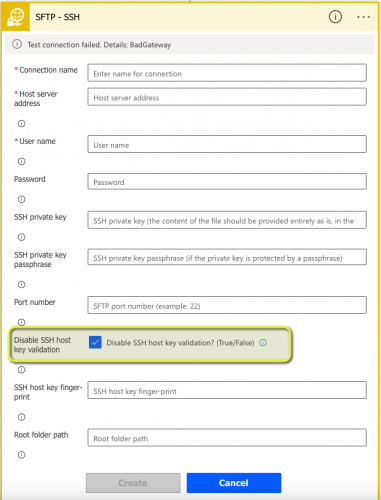Click the info icon under Root folder path

pos(21,455)
